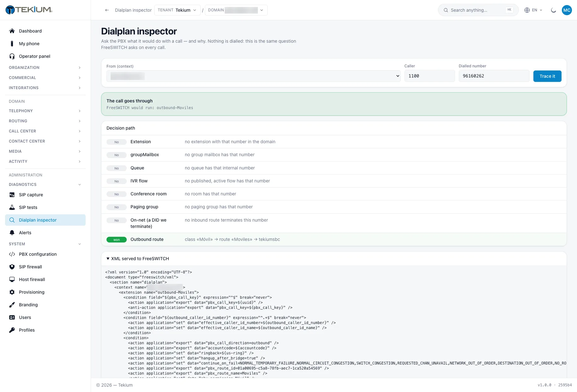
Task: Click the Paging group row label
Action: 144,207
